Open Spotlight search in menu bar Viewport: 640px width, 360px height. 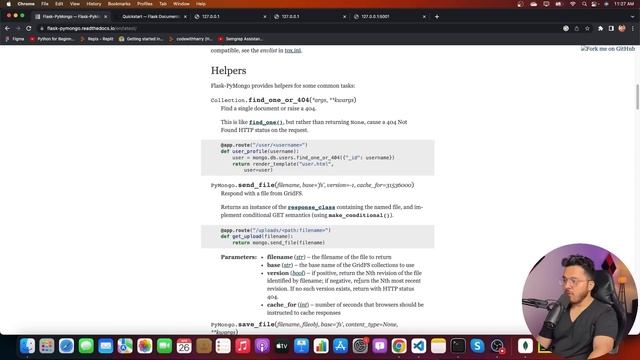(584, 4)
